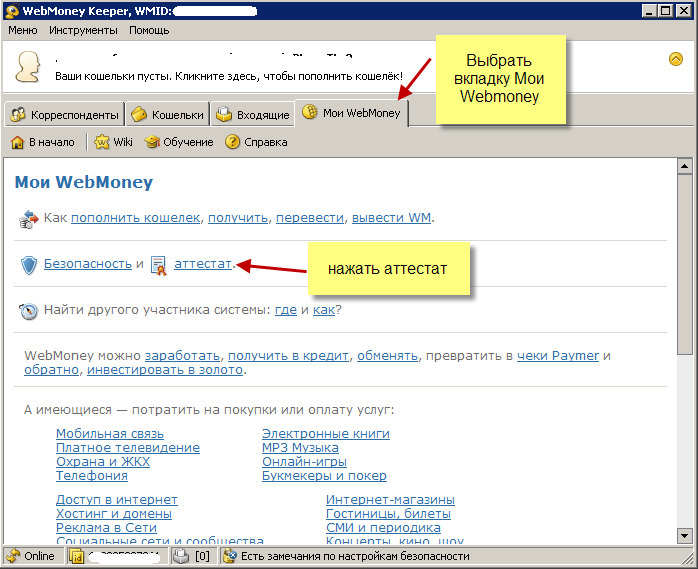Screen dimensions: 698x569
Task: Open the аттестат link
Action: [x=203, y=264]
